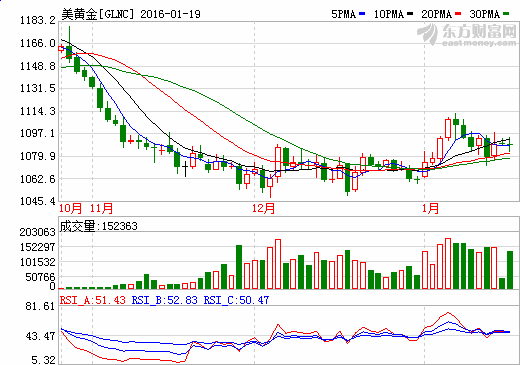The width and height of the screenshot is (520, 365).
Task: Click the RSI_C:50.47 indicator label
Action: 236,300
